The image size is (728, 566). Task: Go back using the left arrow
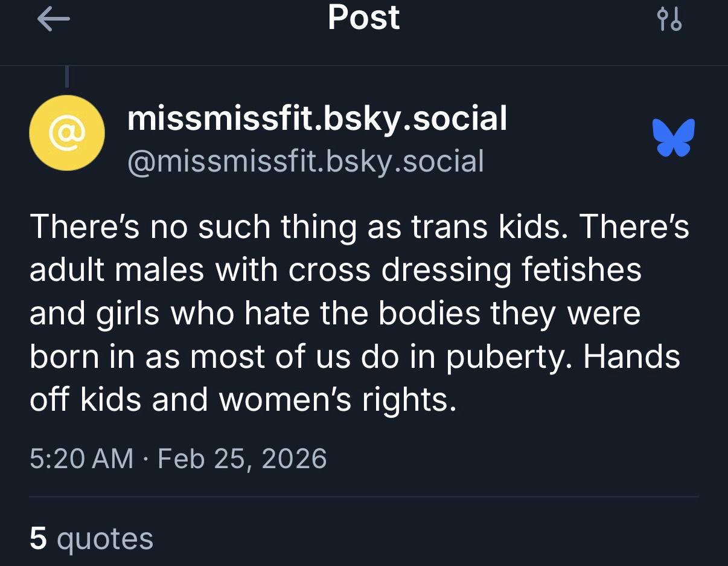click(x=53, y=19)
